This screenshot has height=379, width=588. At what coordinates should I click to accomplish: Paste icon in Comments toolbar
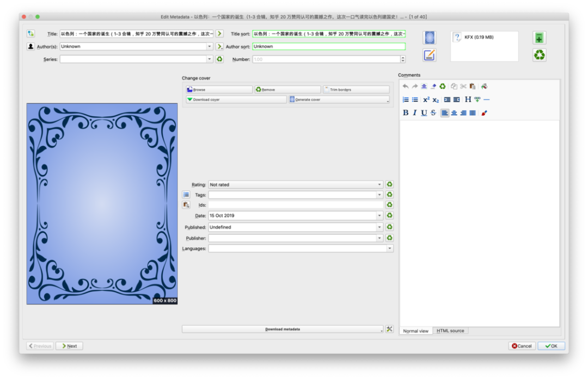tap(473, 86)
